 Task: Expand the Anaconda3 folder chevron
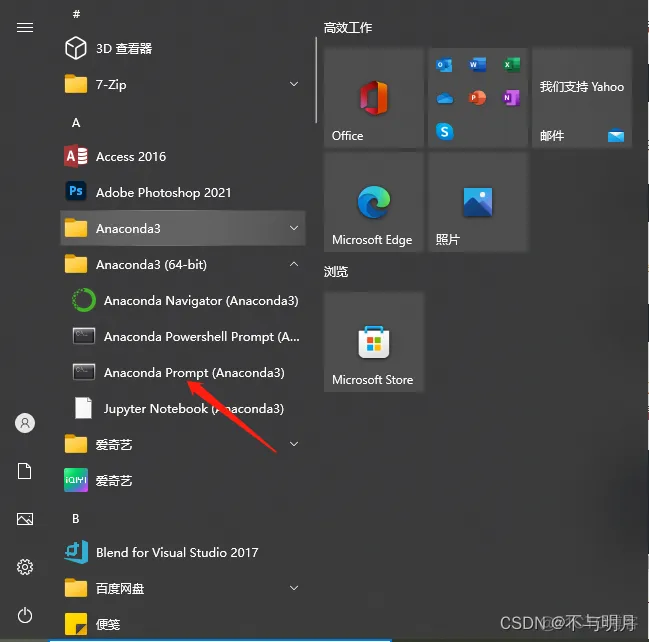[294, 228]
